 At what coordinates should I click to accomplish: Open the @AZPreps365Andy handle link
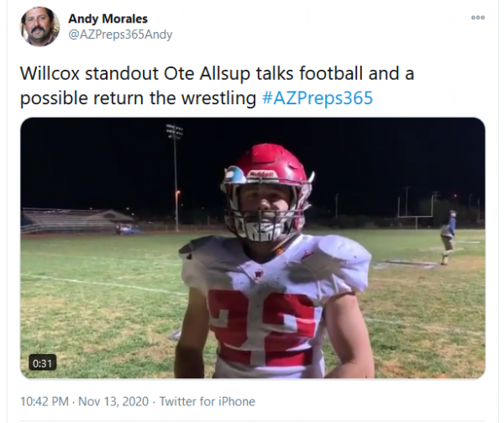pyautogui.click(x=120, y=34)
